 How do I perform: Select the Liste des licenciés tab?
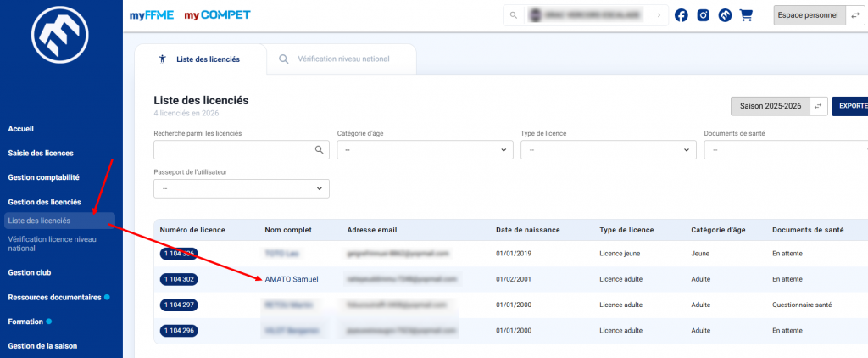pyautogui.click(x=200, y=59)
